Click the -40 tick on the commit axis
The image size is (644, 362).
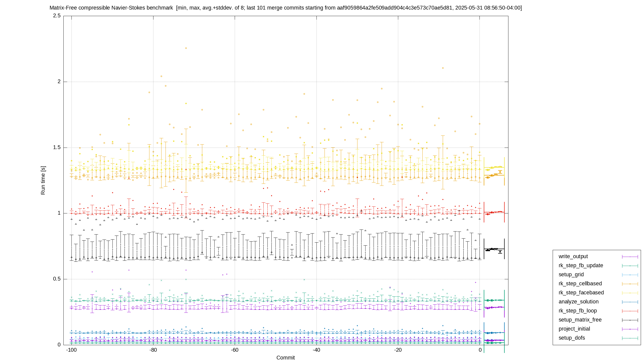pyautogui.click(x=316, y=350)
